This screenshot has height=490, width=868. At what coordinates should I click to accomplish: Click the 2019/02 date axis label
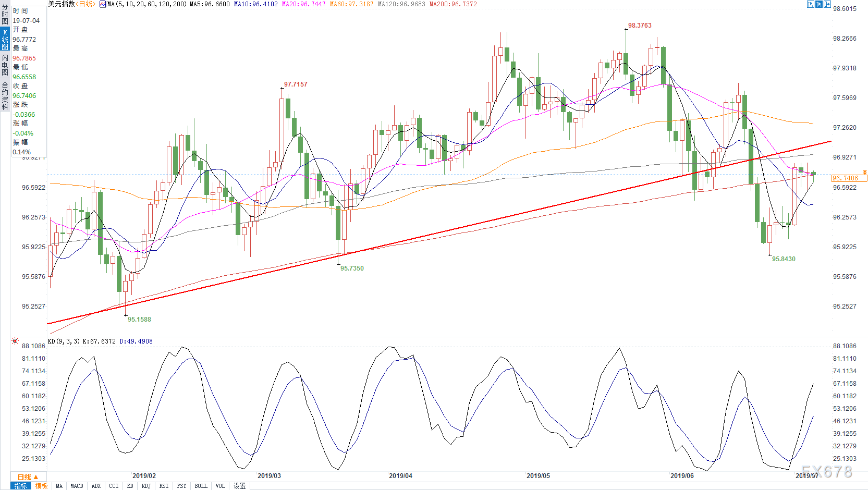(144, 476)
